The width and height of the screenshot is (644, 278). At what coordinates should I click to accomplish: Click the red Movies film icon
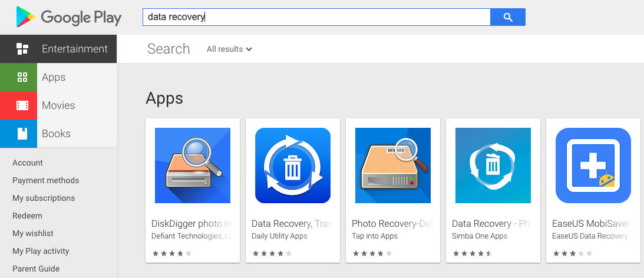(x=22, y=105)
